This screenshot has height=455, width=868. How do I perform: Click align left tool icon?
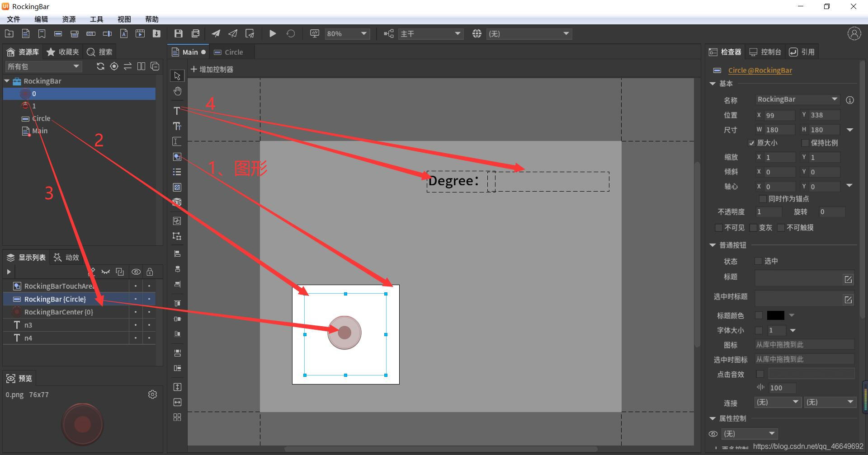point(177,253)
